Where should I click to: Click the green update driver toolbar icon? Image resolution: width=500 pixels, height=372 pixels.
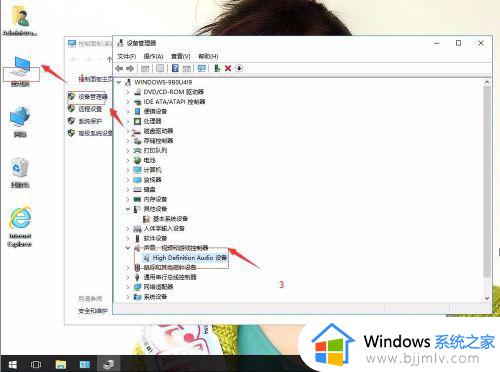click(x=217, y=69)
